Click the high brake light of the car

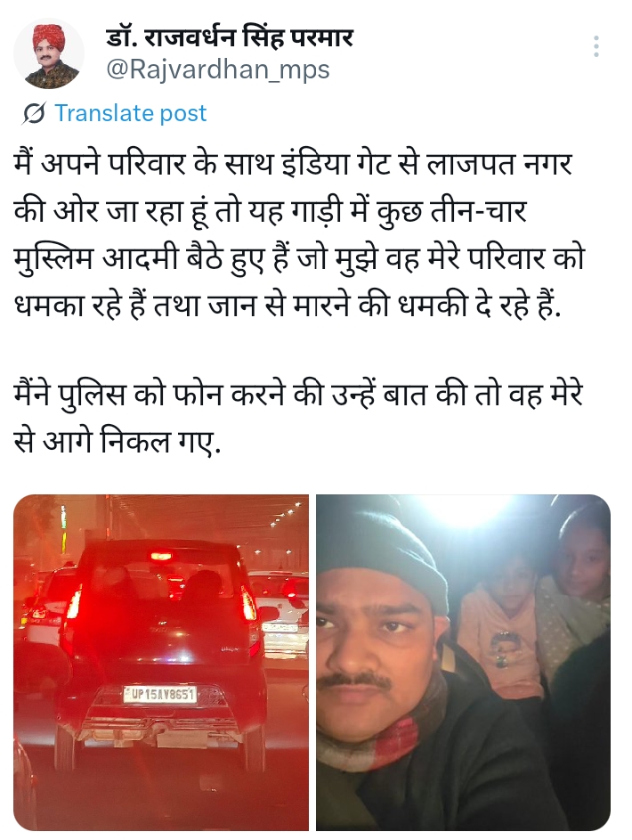160,556
